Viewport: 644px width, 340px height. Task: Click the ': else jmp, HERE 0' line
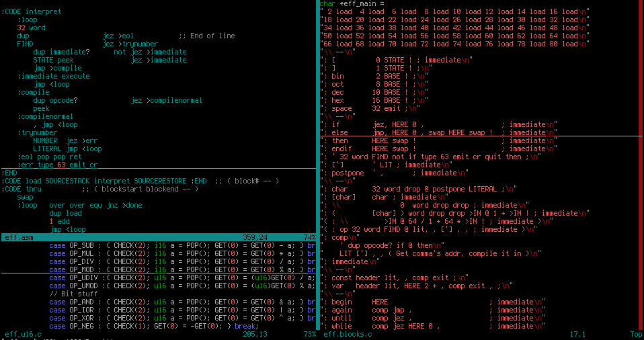[439, 132]
